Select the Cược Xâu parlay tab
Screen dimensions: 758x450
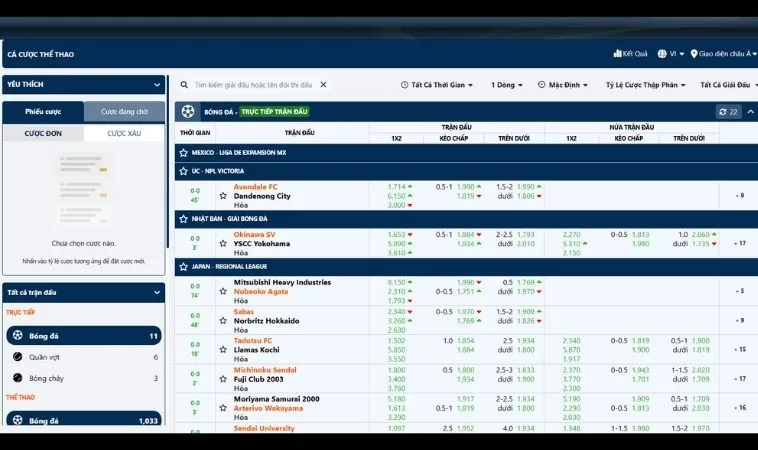point(124,133)
